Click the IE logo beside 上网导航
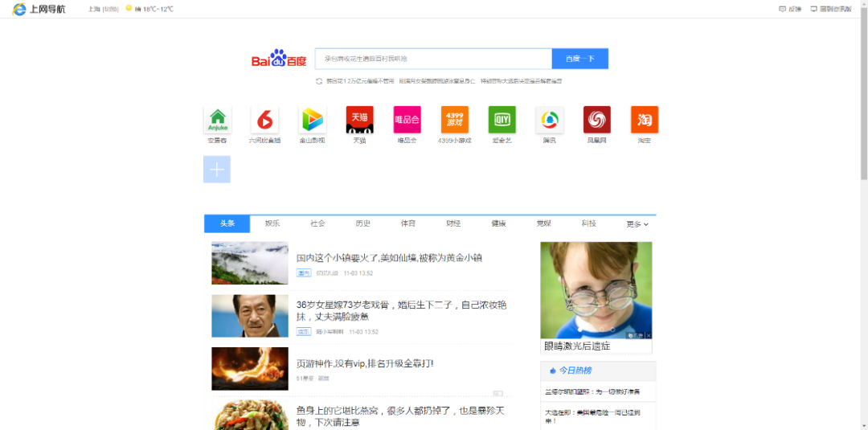 coord(19,9)
